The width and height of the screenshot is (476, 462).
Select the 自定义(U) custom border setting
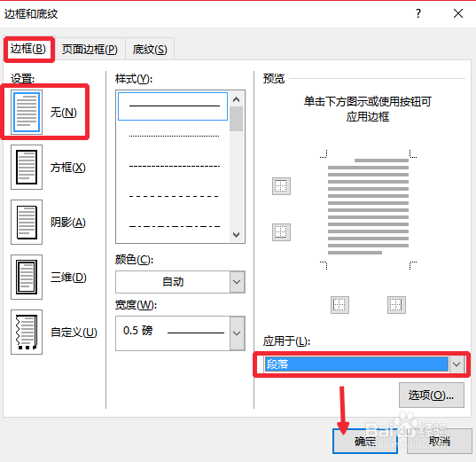click(27, 332)
